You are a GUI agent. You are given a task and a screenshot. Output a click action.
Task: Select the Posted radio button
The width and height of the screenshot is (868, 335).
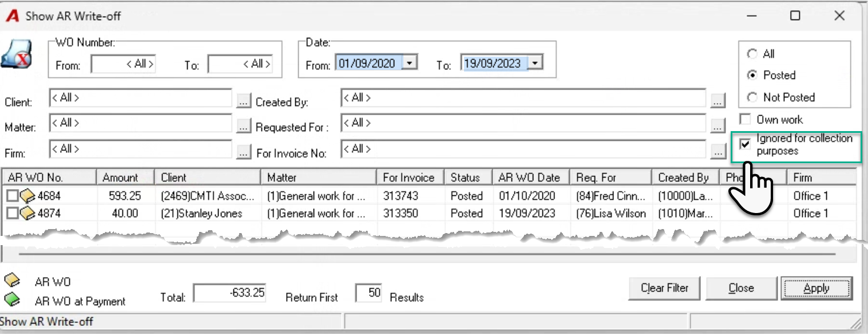tap(752, 75)
